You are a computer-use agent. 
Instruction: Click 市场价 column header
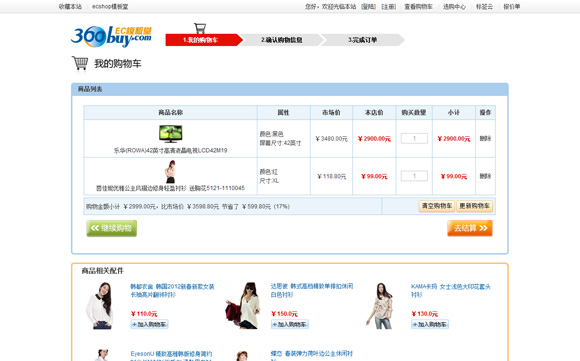pos(331,112)
